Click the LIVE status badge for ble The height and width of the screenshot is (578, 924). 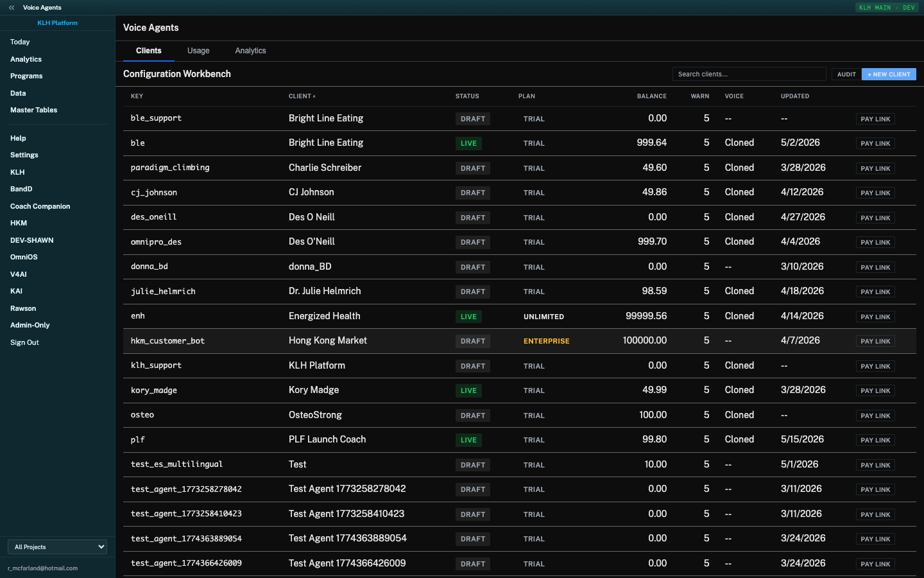click(x=468, y=143)
